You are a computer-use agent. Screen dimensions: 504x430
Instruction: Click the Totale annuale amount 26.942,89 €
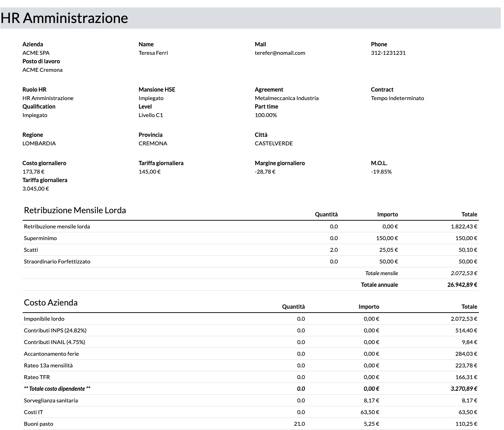[462, 285]
